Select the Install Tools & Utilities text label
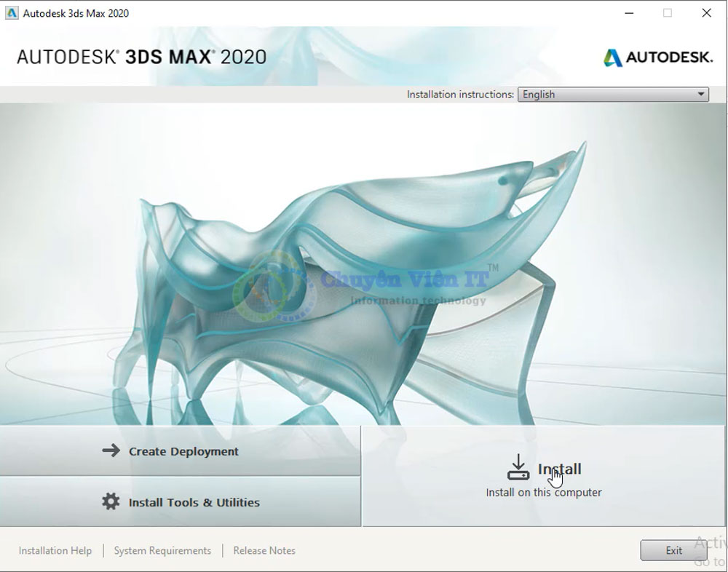Viewport: 728px width, 572px height. click(193, 502)
